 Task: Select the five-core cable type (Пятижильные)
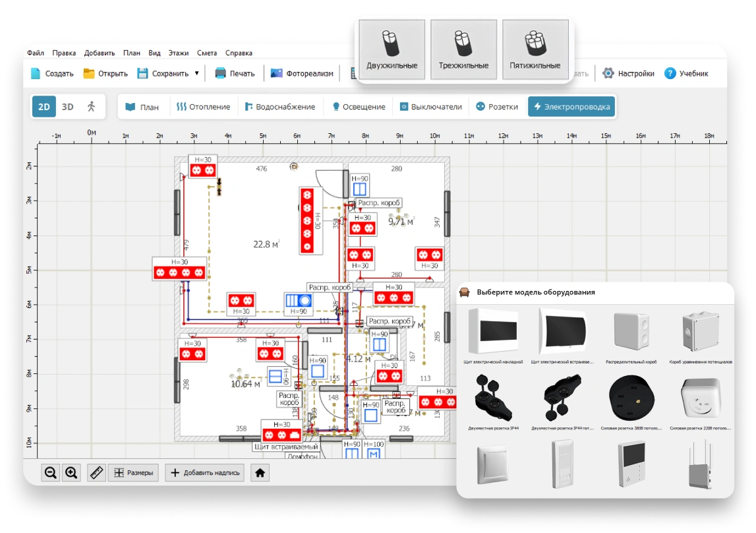point(535,49)
